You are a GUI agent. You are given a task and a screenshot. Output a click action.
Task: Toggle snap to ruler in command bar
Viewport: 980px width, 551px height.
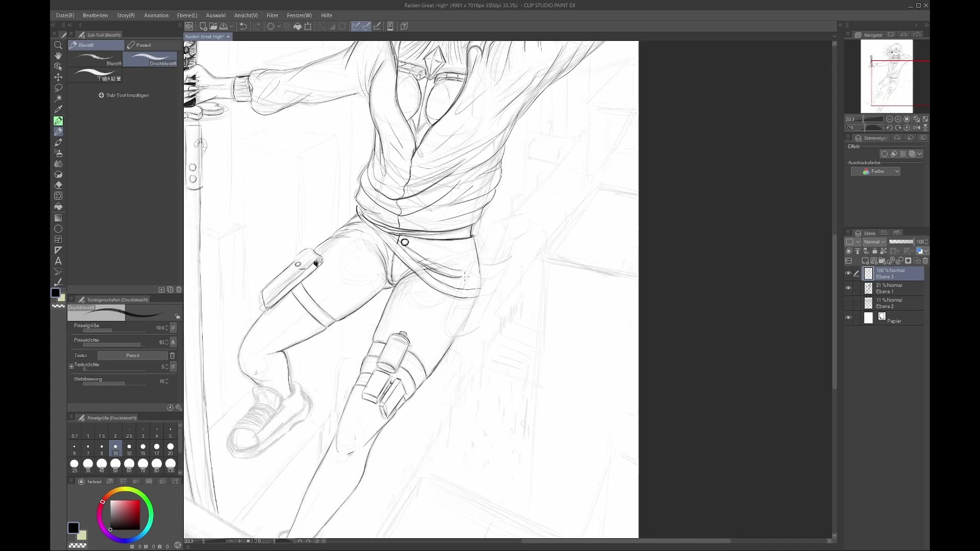(x=356, y=26)
